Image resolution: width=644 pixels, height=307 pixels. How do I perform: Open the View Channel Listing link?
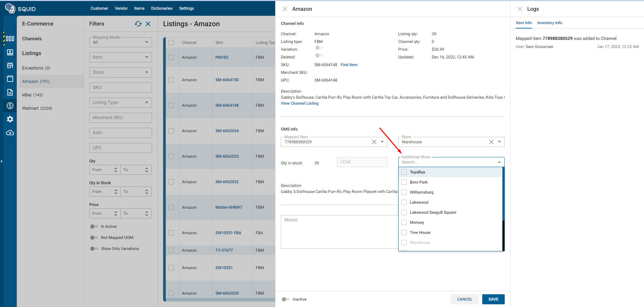[300, 103]
